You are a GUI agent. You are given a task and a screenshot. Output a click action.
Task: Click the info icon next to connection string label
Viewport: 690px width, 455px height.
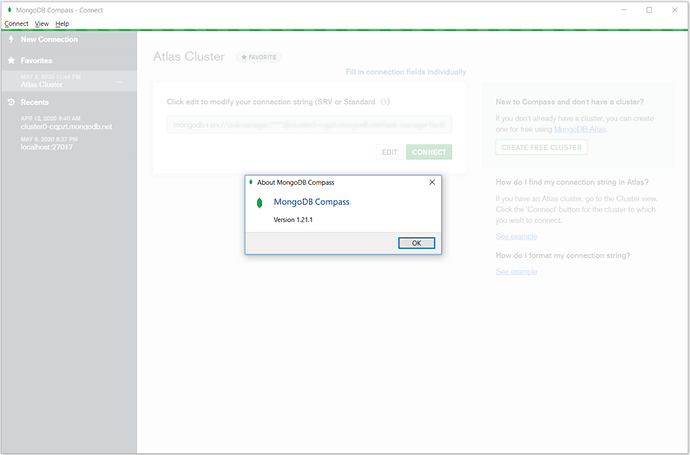385,102
